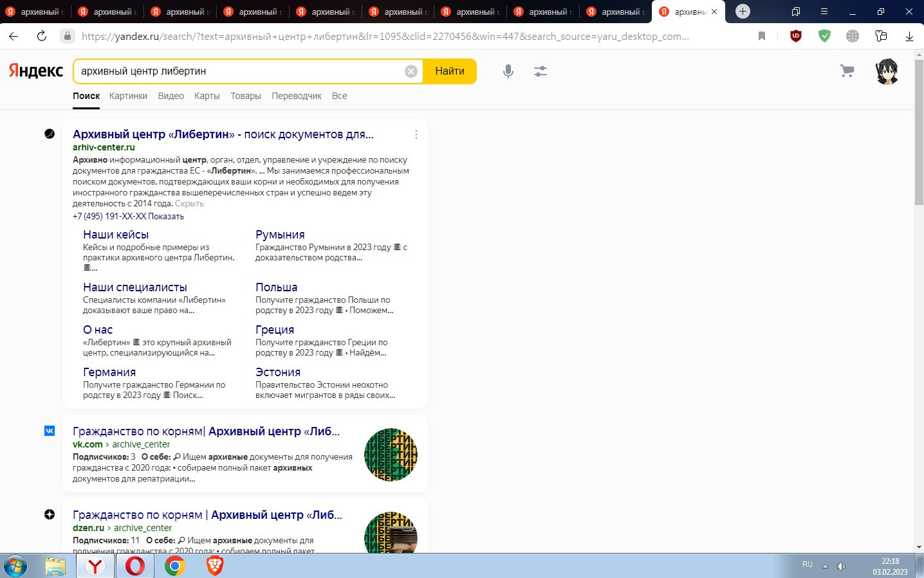Launch Opera from the taskbar

tap(135, 566)
